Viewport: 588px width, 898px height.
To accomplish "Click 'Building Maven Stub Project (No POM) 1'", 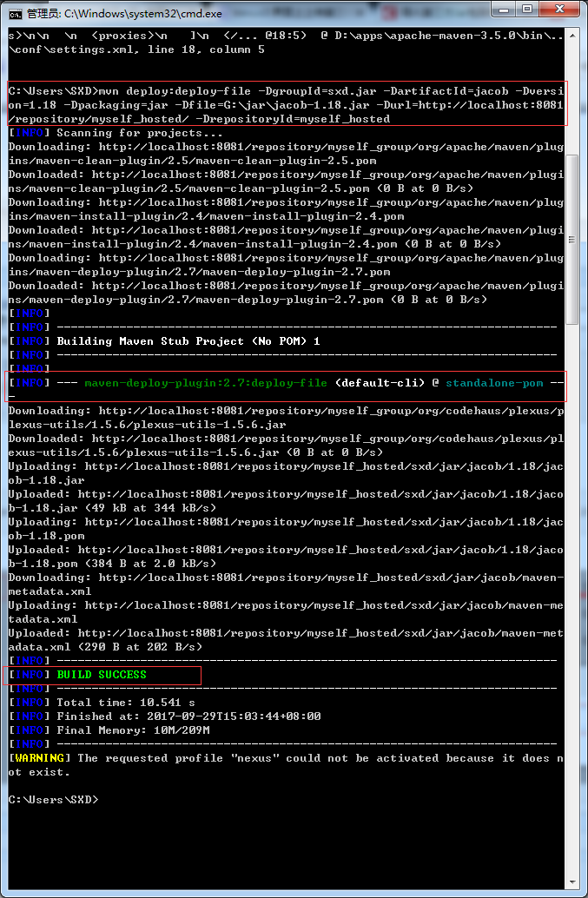I will point(188,341).
